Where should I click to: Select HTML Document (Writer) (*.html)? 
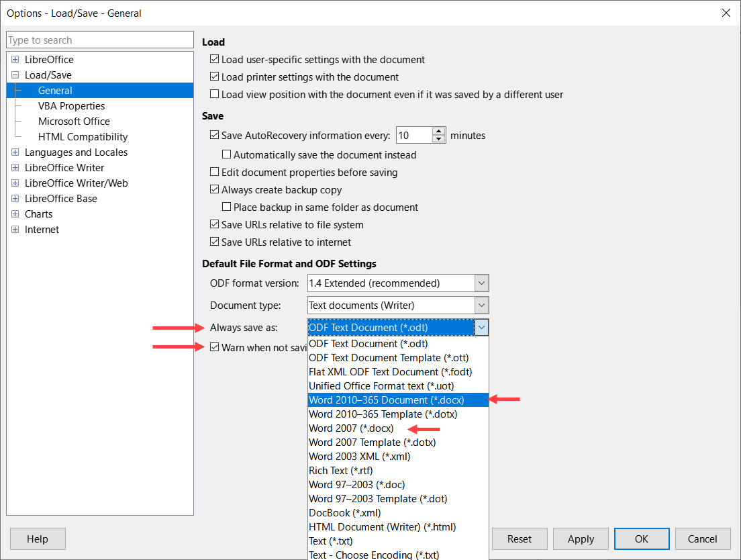398,527
